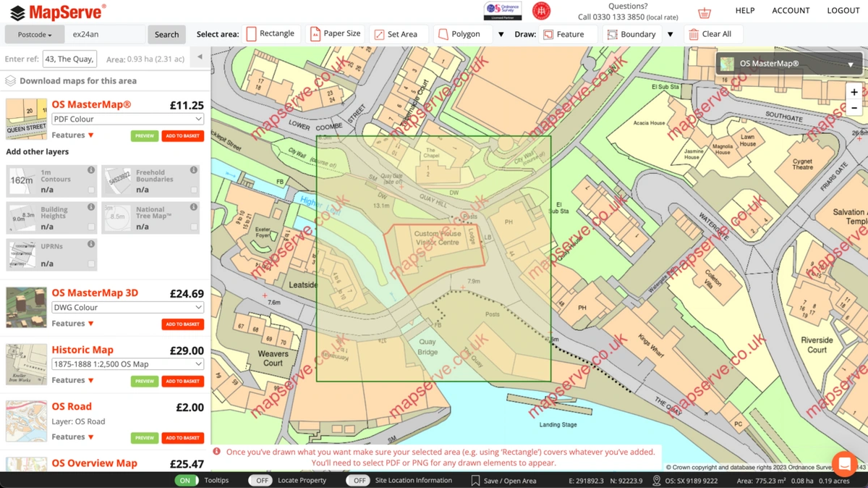Image resolution: width=868 pixels, height=488 pixels.
Task: Preview the OS MasterMap product
Action: pos(145,136)
